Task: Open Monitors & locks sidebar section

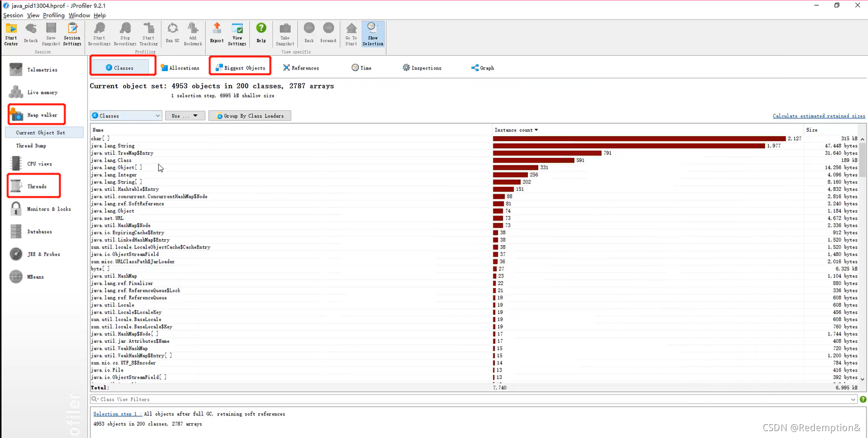Action: coord(40,209)
